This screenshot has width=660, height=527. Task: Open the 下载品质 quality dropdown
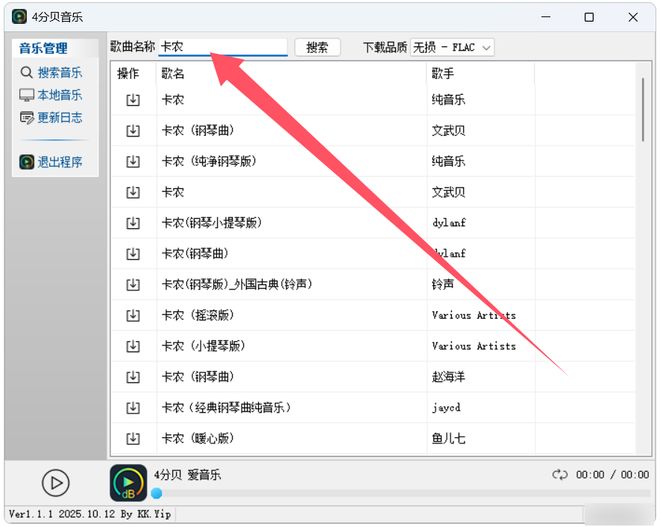click(x=452, y=47)
